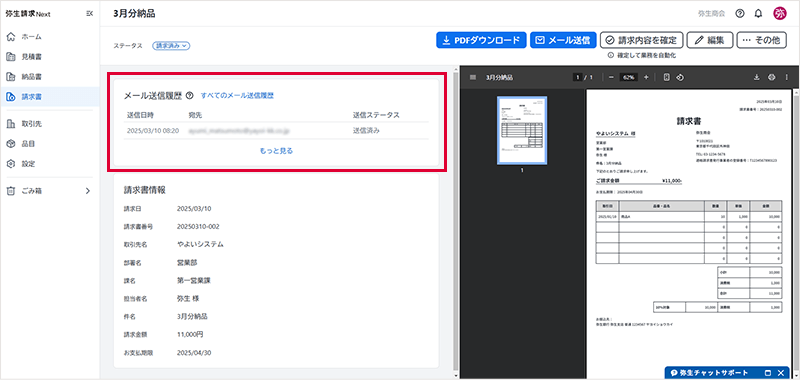Viewport: 800px width, 380px height.
Task: Click the home icon in the sidebar
Action: [x=10, y=37]
